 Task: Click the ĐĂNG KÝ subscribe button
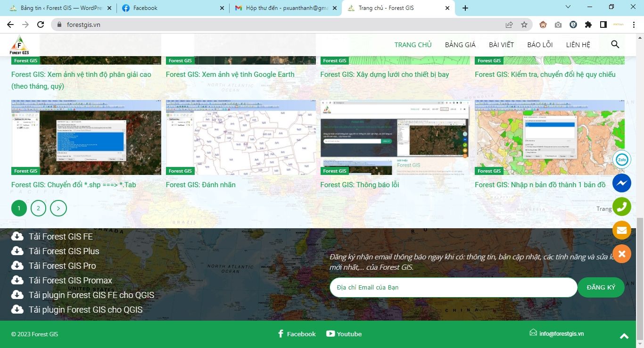click(601, 287)
